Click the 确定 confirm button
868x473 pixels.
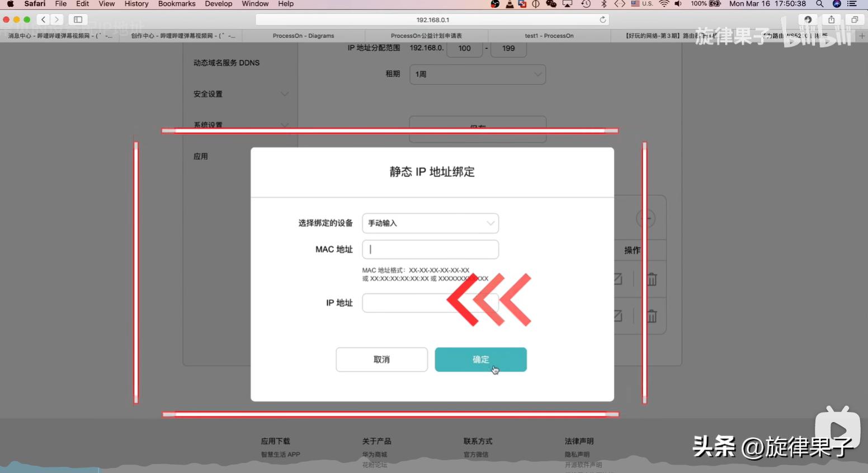point(480,359)
